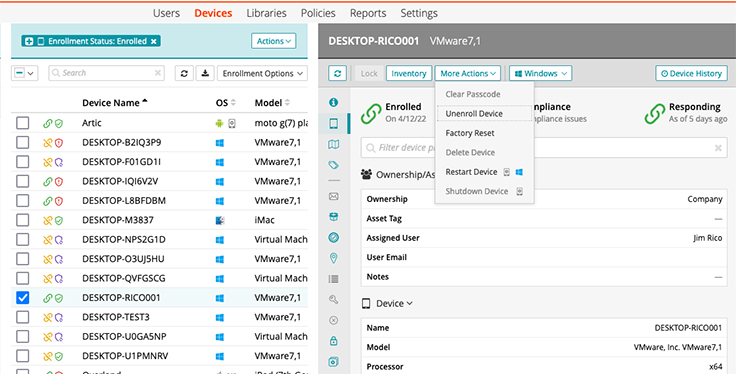Select the DESKTOP-B2IQ3P9 checkbox
Viewport: 736px width, 374px height.
click(23, 143)
